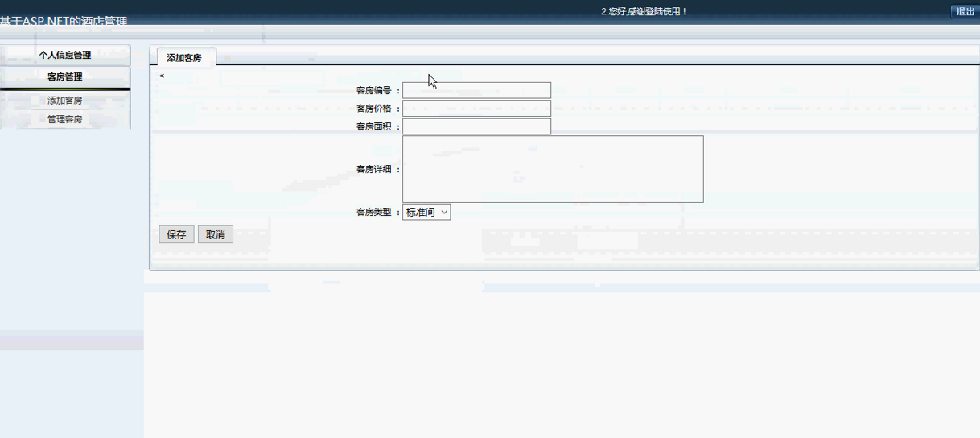Click the 保存 save button
This screenshot has width=980, height=438.
[x=176, y=234]
